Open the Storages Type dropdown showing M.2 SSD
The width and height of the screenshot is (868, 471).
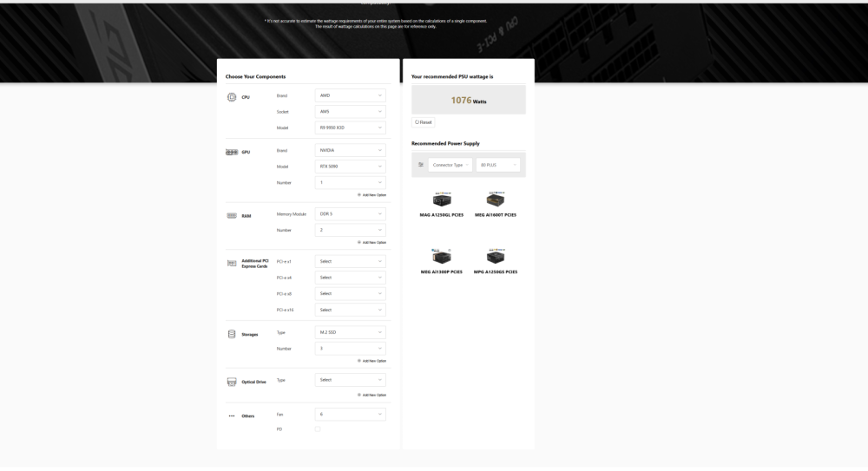350,332
